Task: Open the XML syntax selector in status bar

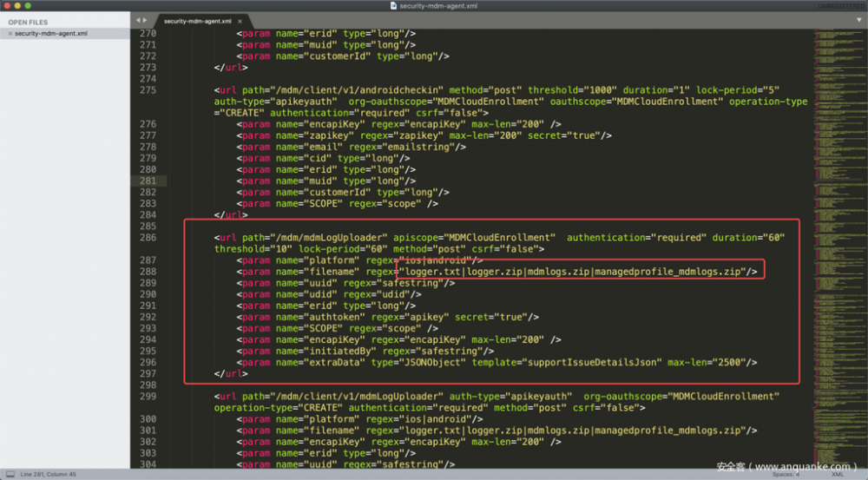Action: [x=837, y=475]
